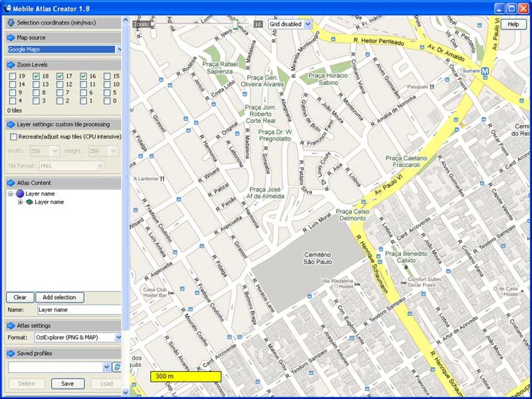Click the Help button
Image resolution: width=532 pixels, height=399 pixels.
[513, 24]
